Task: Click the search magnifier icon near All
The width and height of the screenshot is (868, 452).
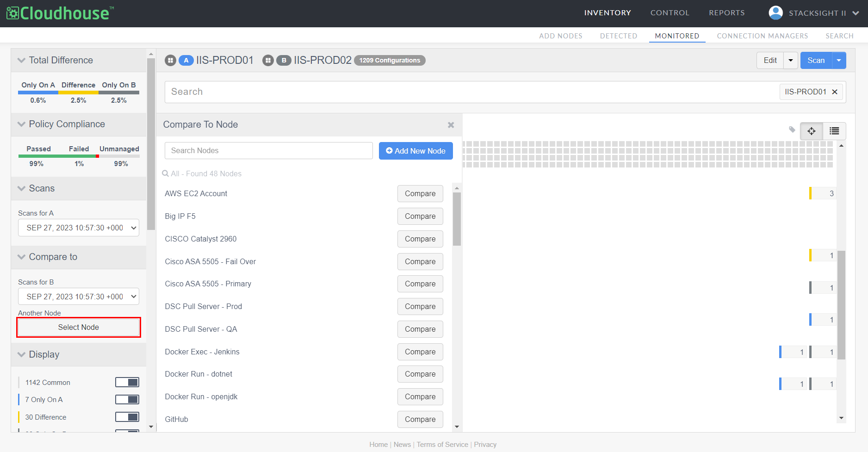Action: (x=165, y=173)
